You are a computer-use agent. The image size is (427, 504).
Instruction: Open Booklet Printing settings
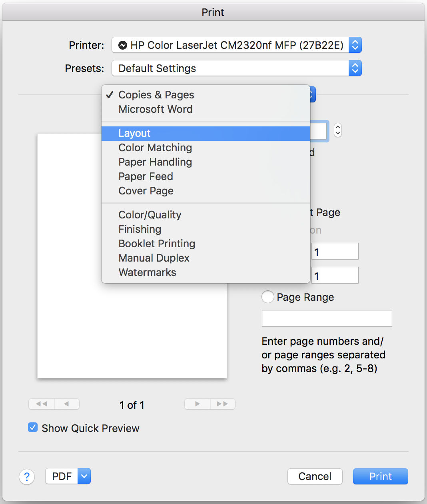pyautogui.click(x=157, y=244)
